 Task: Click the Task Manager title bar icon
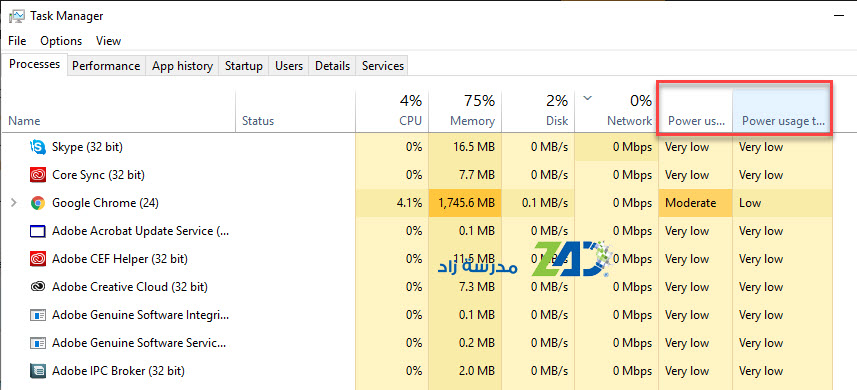(x=16, y=16)
